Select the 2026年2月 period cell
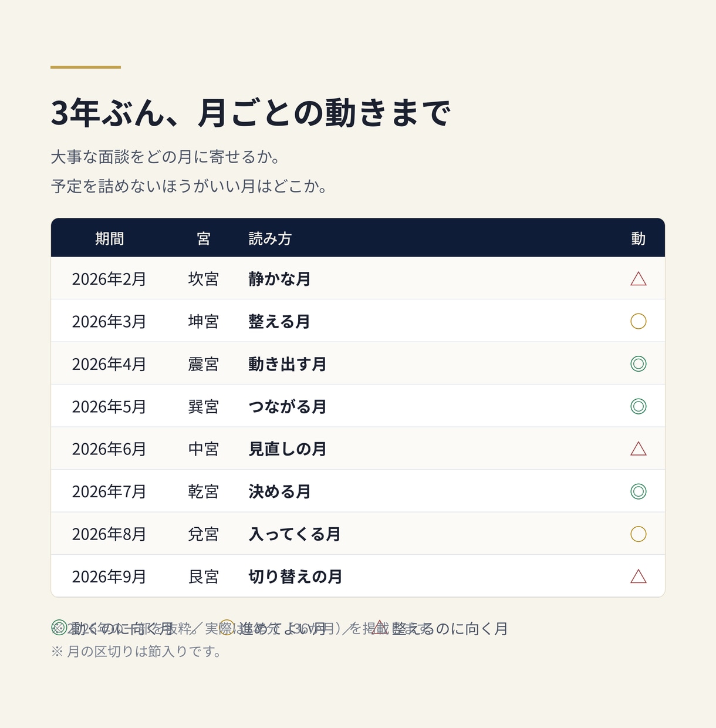Viewport: 716px width, 728px height. [x=109, y=279]
